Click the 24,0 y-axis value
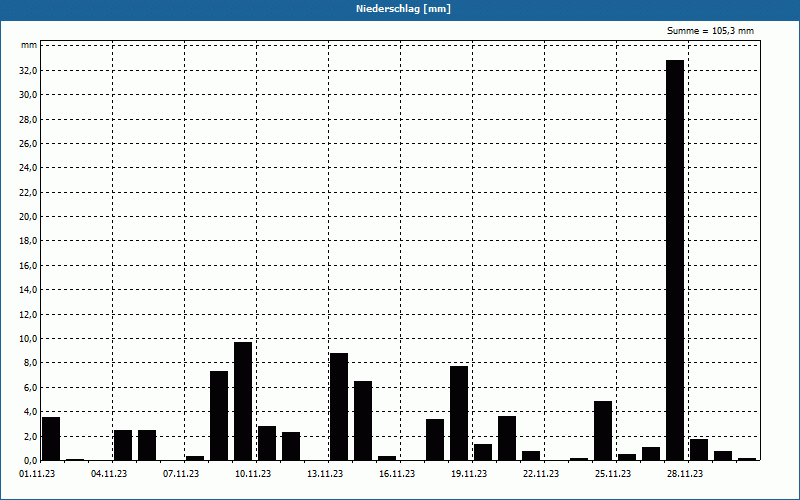Image resolution: width=800 pixels, height=500 pixels. tap(28, 168)
